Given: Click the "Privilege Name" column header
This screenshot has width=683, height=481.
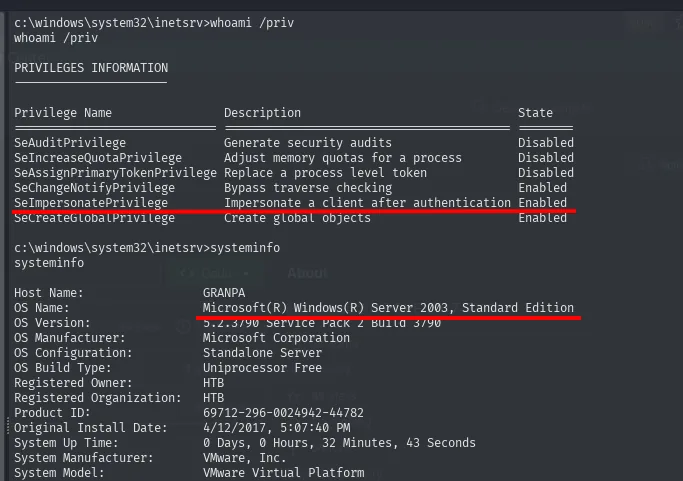Looking at the screenshot, I should coord(63,113).
